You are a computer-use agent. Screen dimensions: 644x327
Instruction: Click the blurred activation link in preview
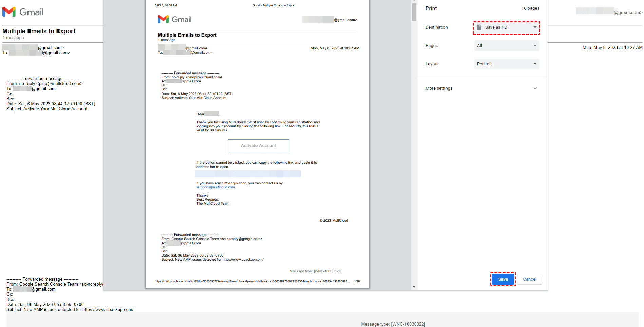pyautogui.click(x=248, y=174)
